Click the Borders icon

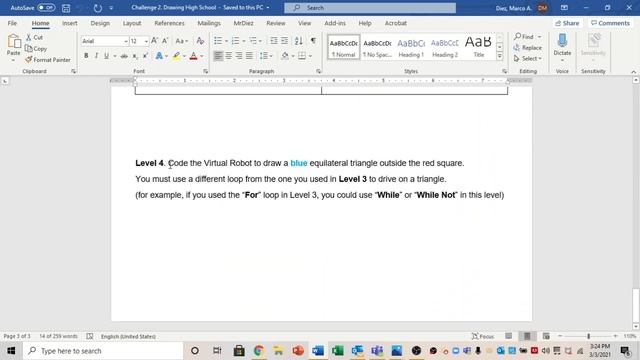pos(302,56)
